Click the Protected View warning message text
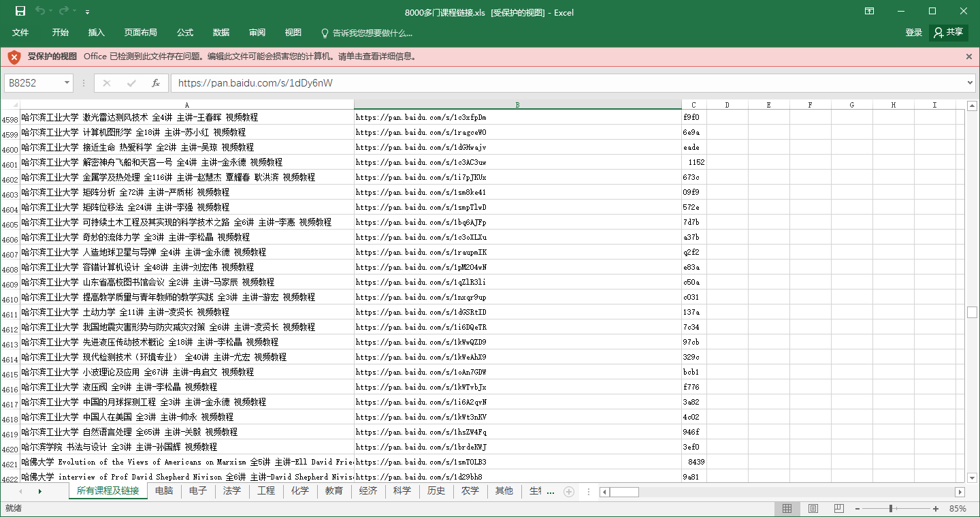This screenshot has width=980, height=517. [250, 57]
